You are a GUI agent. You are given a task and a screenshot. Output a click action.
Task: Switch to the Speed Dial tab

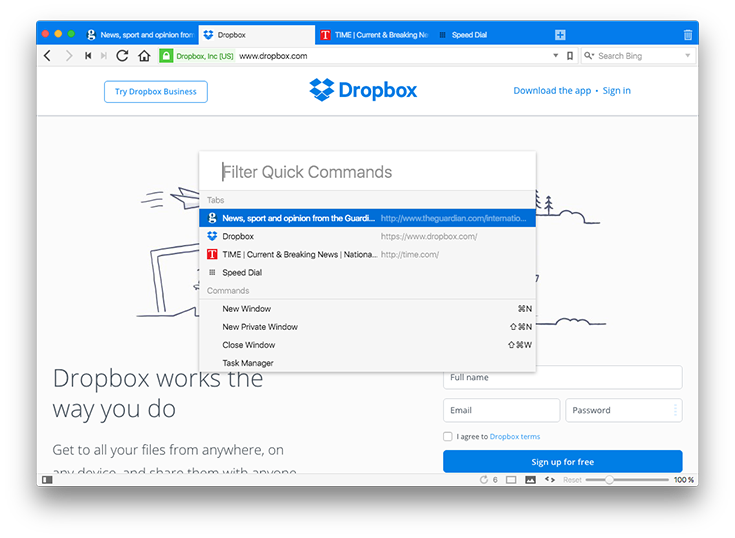[491, 35]
